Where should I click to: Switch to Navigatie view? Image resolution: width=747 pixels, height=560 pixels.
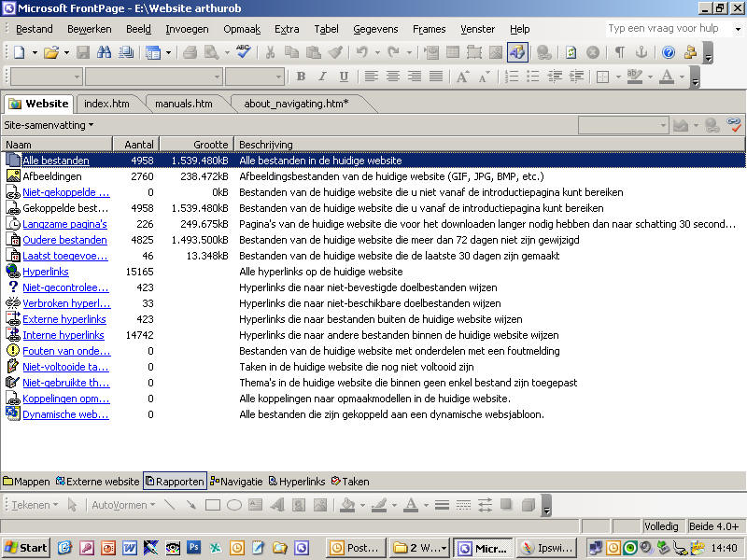tap(235, 482)
